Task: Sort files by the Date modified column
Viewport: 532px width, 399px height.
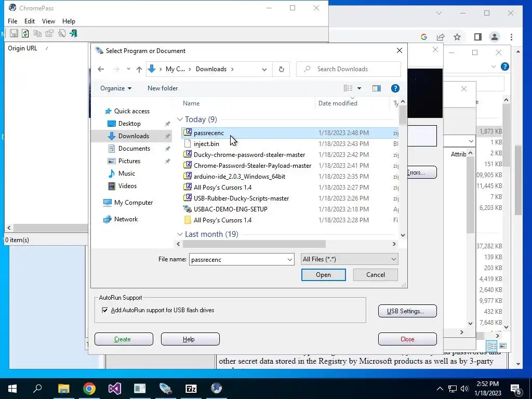Action: (338, 103)
